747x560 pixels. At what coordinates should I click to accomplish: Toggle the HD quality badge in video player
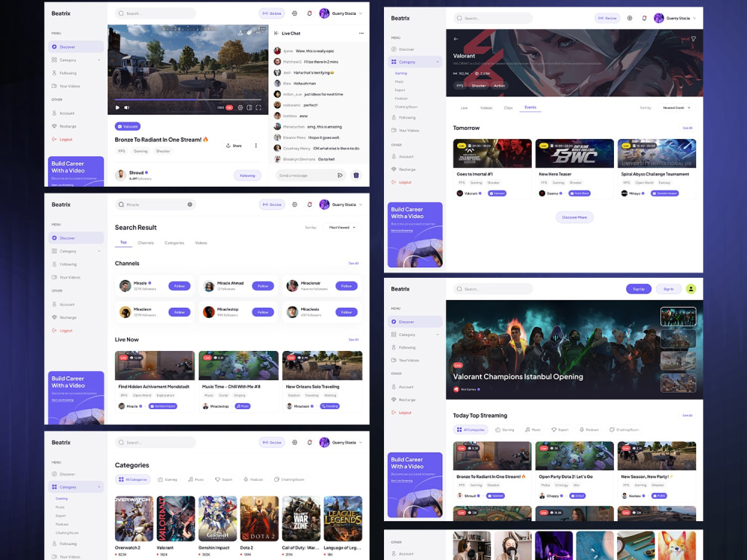point(229,108)
